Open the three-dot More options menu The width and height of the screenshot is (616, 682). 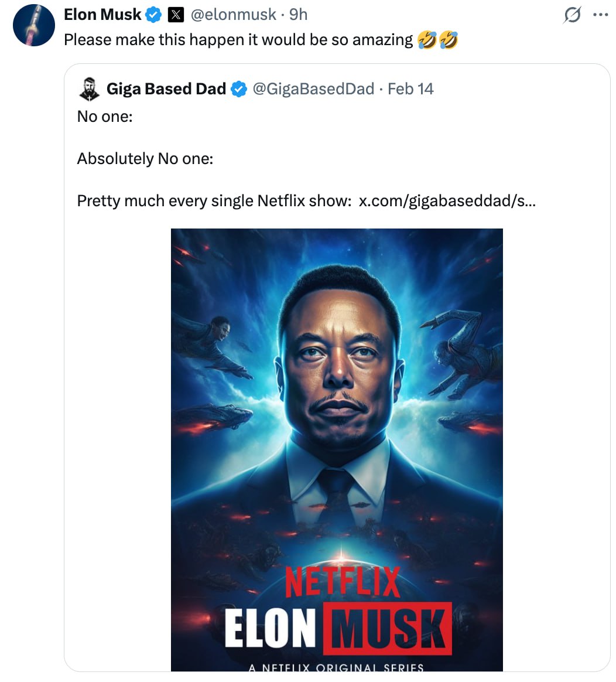(600, 15)
